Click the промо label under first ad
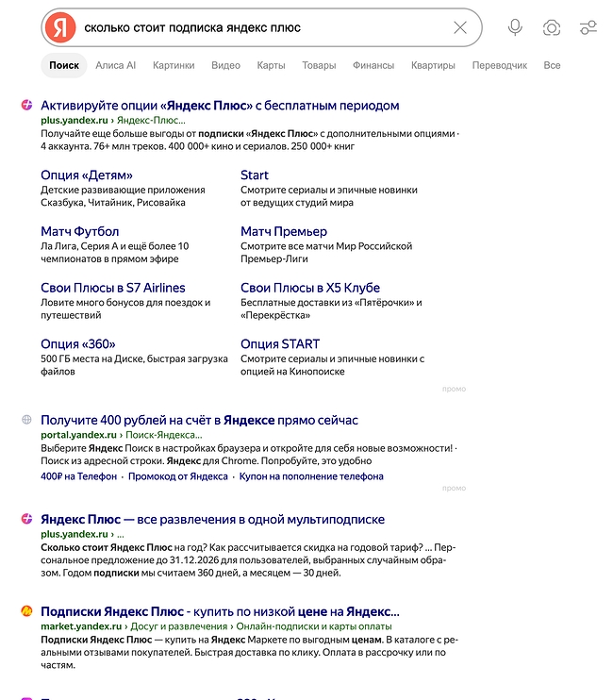Viewport: 613px width, 700px height. [x=454, y=389]
